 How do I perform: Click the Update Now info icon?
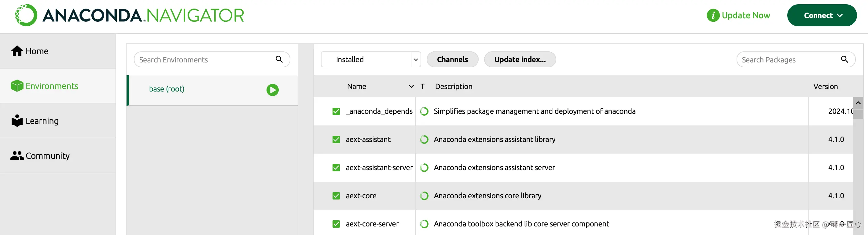pos(713,16)
